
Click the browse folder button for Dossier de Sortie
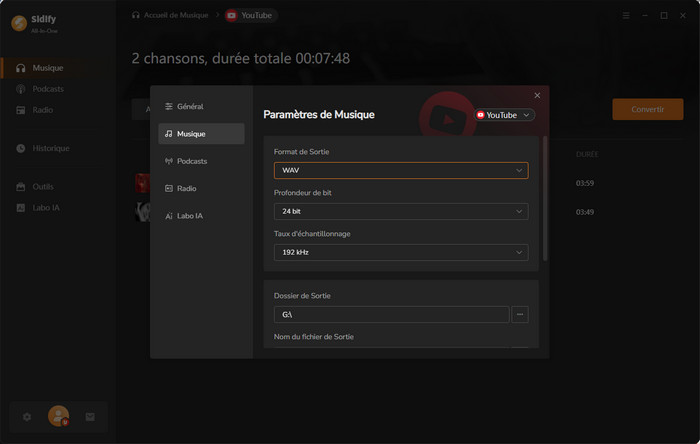[520, 314]
